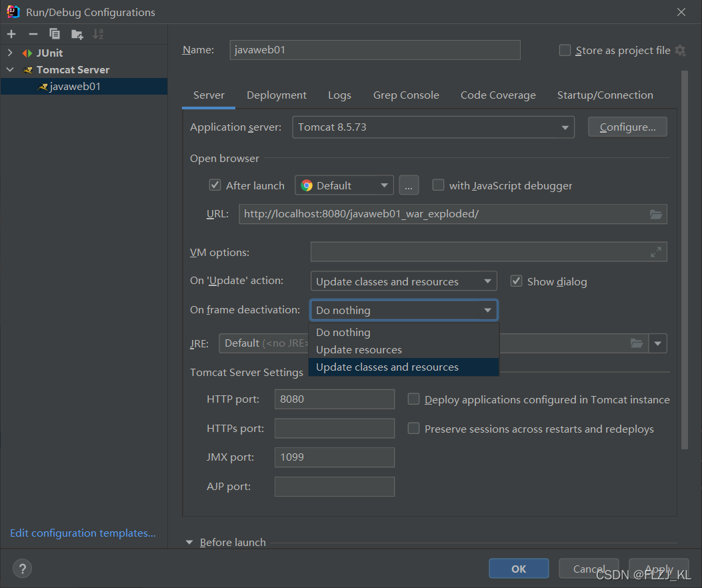Screen dimensions: 702x588
Task: Open Edit configuration templates link
Action: [83, 533]
